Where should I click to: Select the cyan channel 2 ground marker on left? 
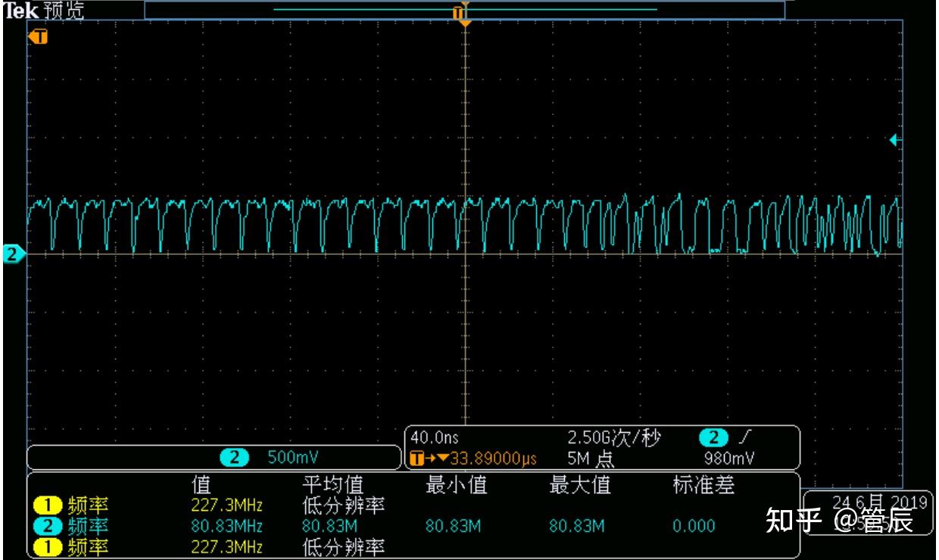11,254
